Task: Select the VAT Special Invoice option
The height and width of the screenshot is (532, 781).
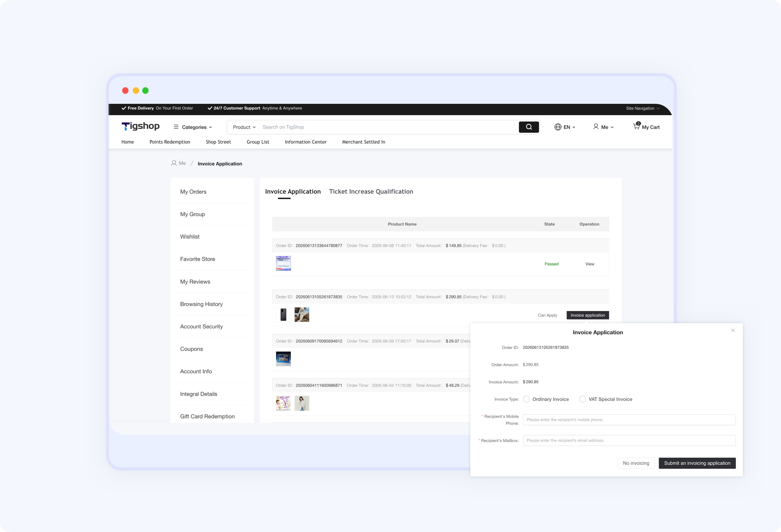Action: tap(606, 399)
